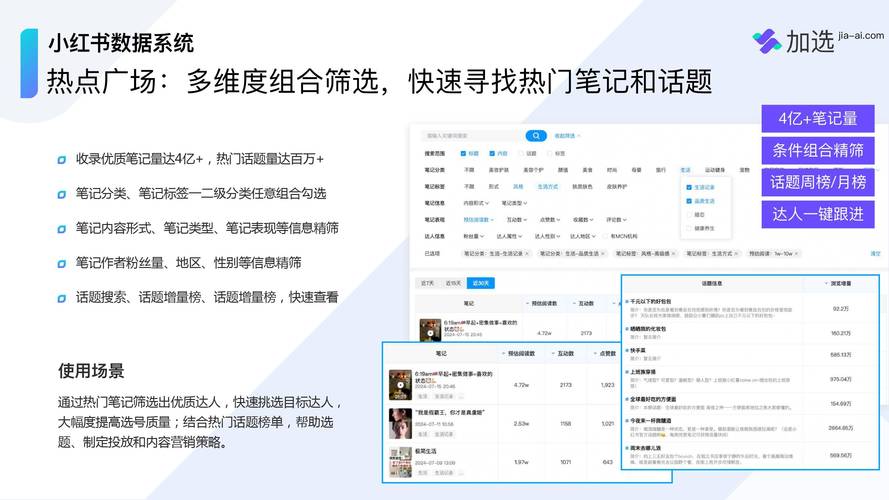Enable the 有MCN机构 checkbox
The width and height of the screenshot is (889, 500).
point(606,236)
